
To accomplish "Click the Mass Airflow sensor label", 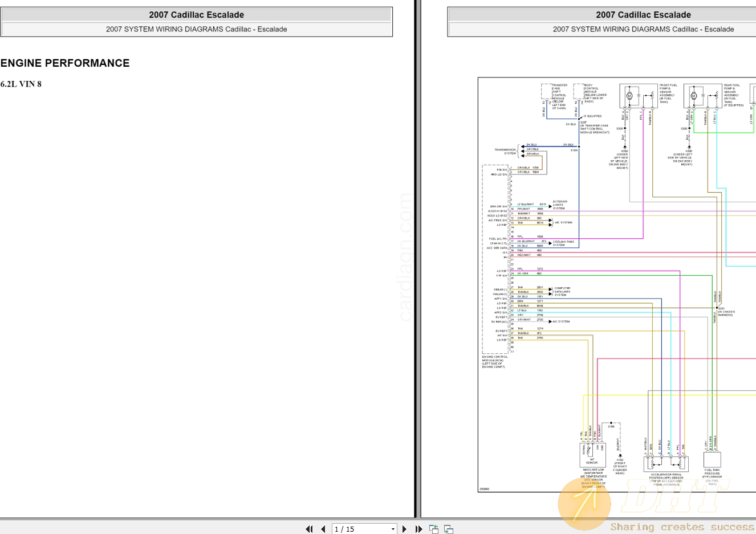I will click(594, 479).
